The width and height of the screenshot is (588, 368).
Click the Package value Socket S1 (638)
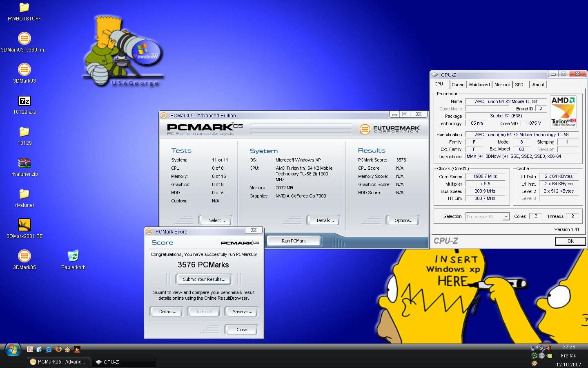(x=506, y=116)
